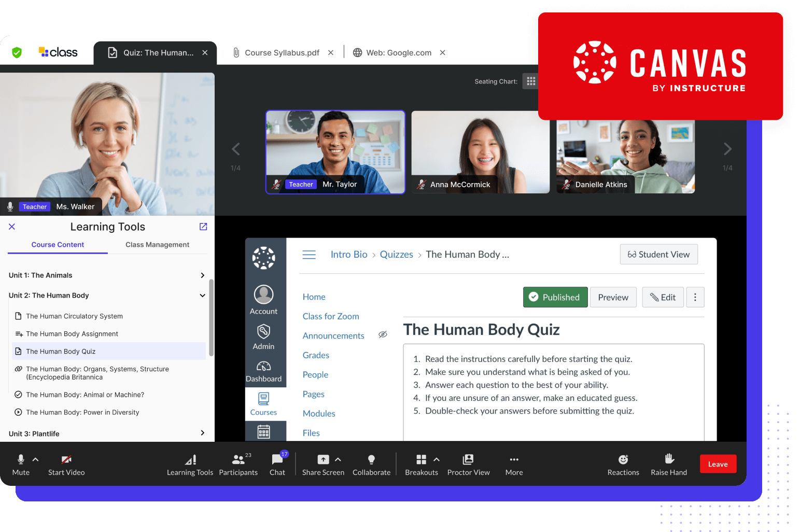Viewport: 800px width, 532px height.
Task: Toggle the Canvas hamburger navigation menu
Action: pyautogui.click(x=309, y=255)
